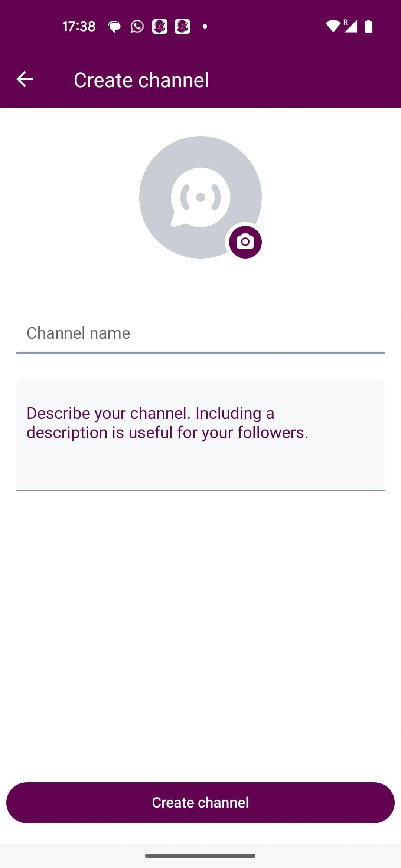The height and width of the screenshot is (868, 401).
Task: Tap the Create channel header title
Action: tap(141, 80)
